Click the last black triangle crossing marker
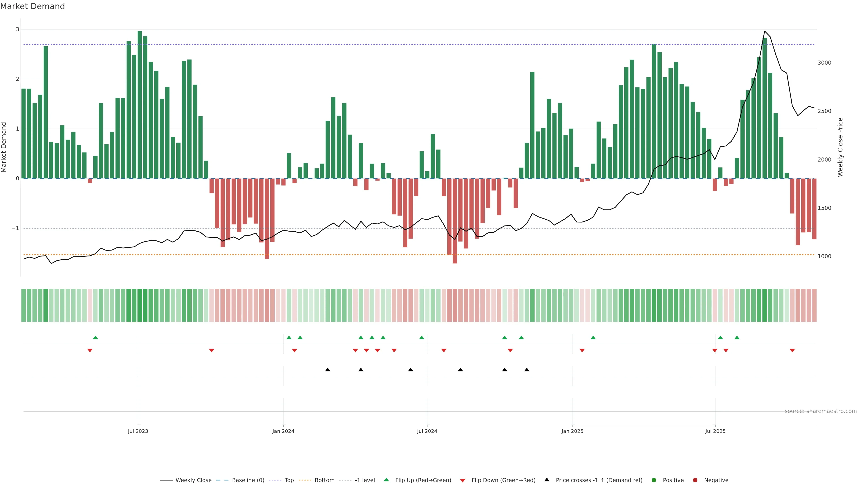 527,370
